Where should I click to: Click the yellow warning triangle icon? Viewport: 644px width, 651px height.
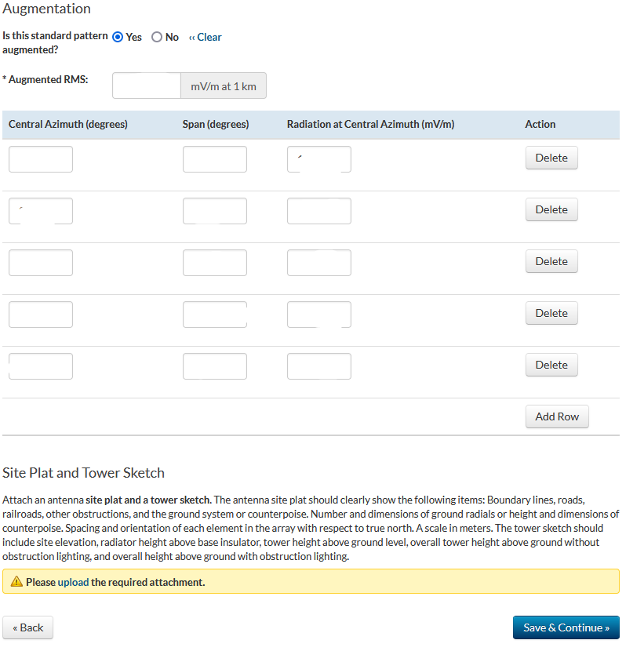(16, 582)
